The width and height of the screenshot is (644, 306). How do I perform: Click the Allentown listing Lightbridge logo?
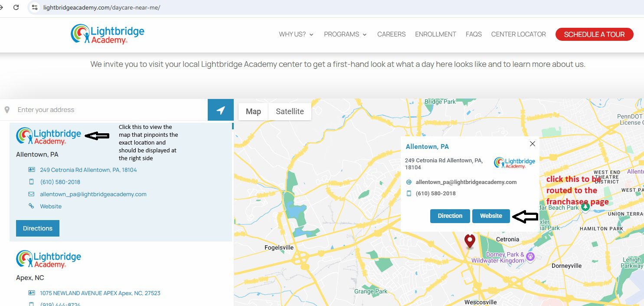pyautogui.click(x=49, y=136)
